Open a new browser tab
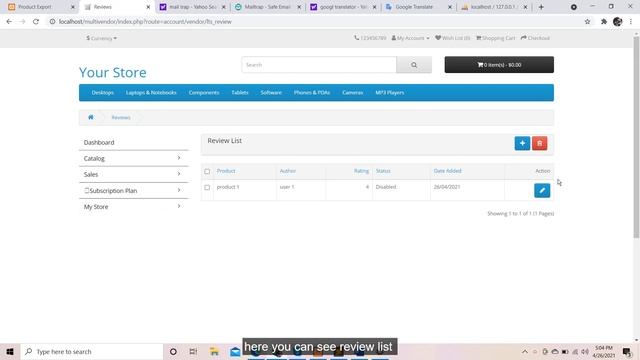 pyautogui.click(x=541, y=7)
